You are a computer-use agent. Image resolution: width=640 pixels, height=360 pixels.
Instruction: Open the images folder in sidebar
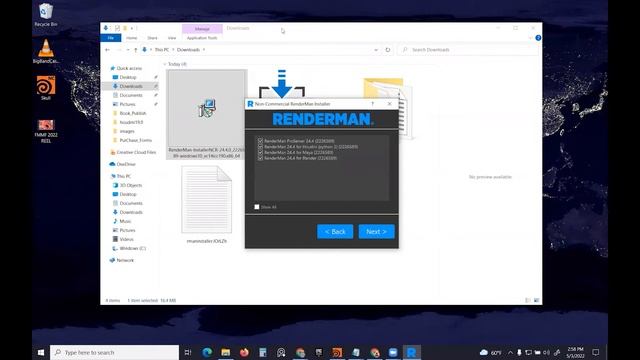(x=127, y=131)
